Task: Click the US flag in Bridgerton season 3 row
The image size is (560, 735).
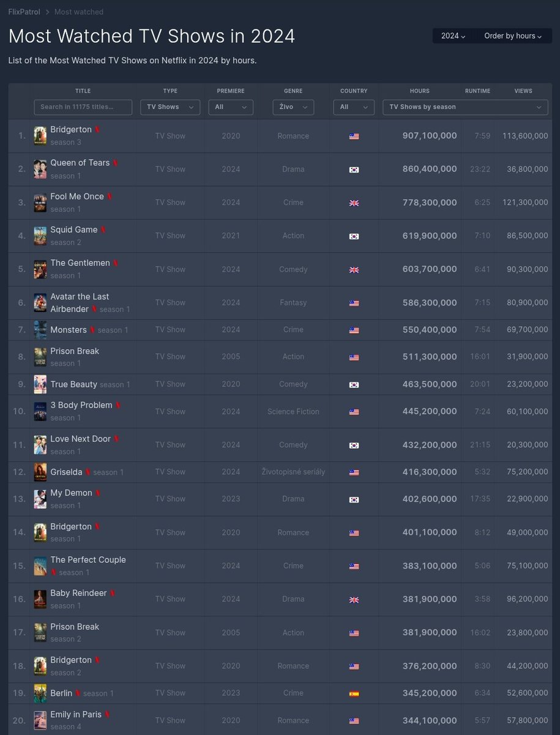Action: click(354, 137)
